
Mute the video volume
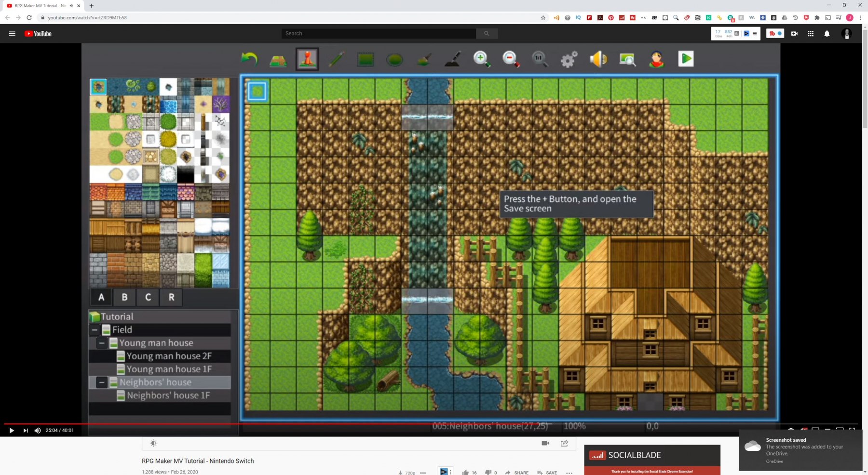pyautogui.click(x=38, y=431)
